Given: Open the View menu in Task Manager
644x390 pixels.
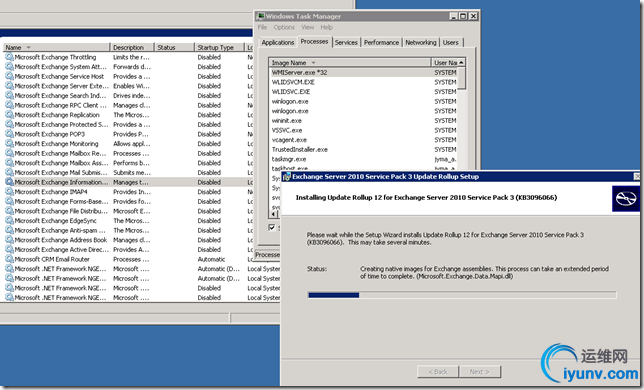Looking at the screenshot, I should 308,28.
